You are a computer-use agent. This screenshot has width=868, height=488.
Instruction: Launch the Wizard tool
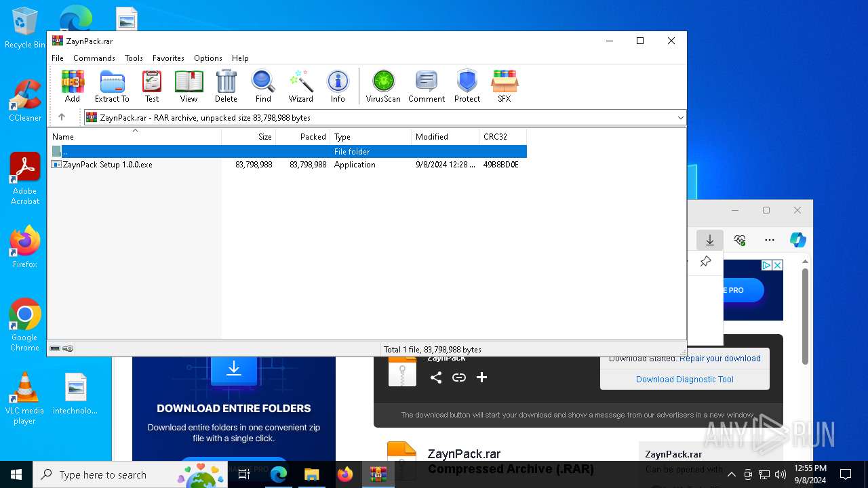pos(301,86)
